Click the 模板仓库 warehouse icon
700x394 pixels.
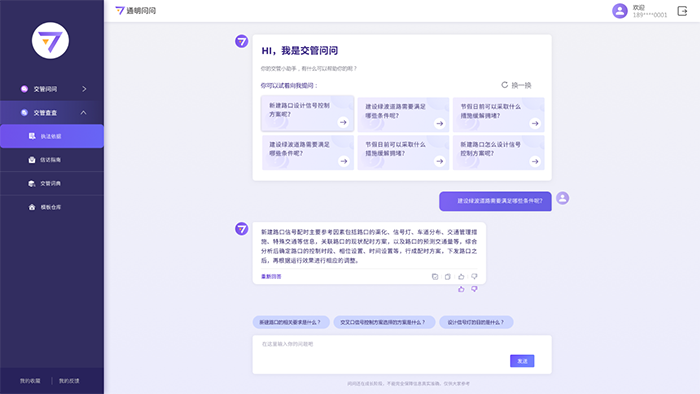point(32,207)
